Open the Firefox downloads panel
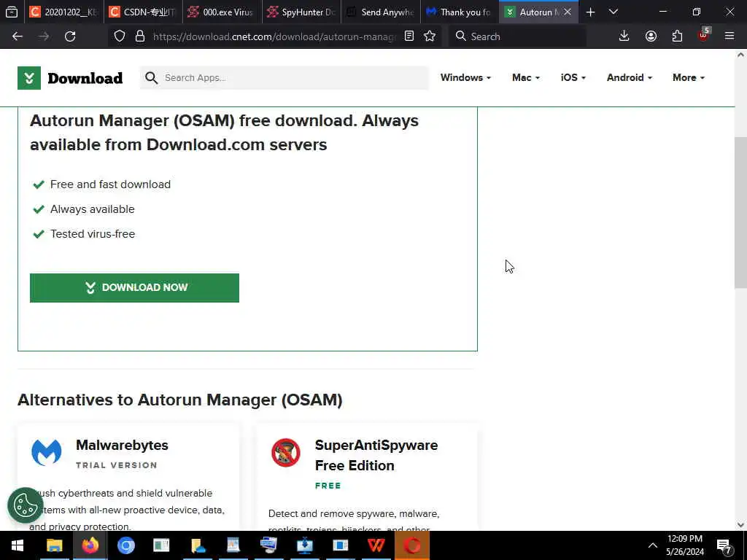Screen dimensions: 747x560 click(x=624, y=36)
